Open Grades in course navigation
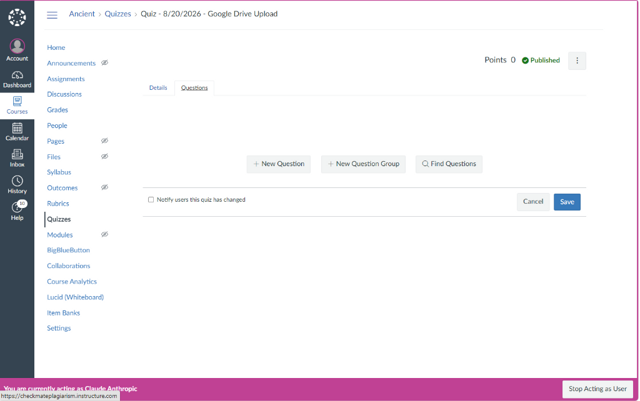Viewport: 640px width, 401px height. (x=57, y=110)
